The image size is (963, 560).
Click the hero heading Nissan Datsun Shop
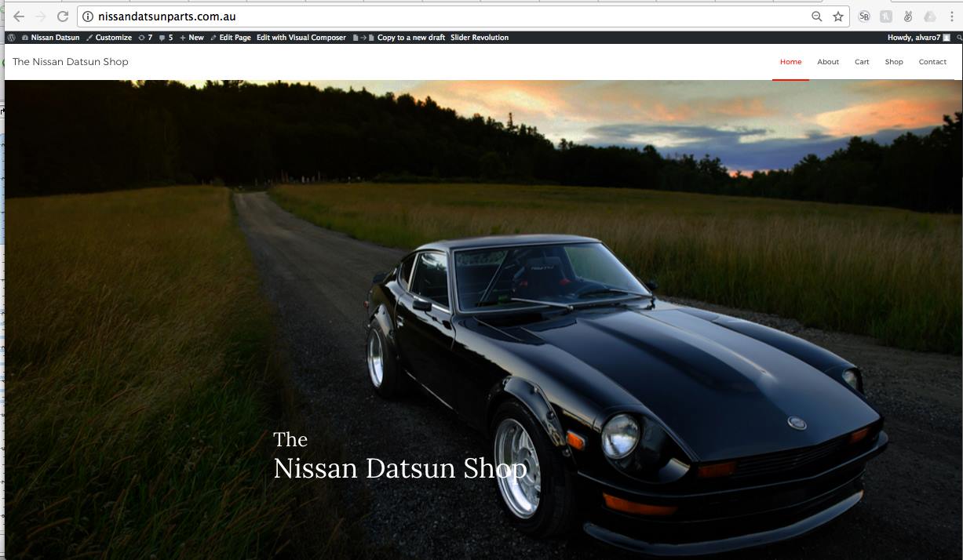(x=400, y=468)
